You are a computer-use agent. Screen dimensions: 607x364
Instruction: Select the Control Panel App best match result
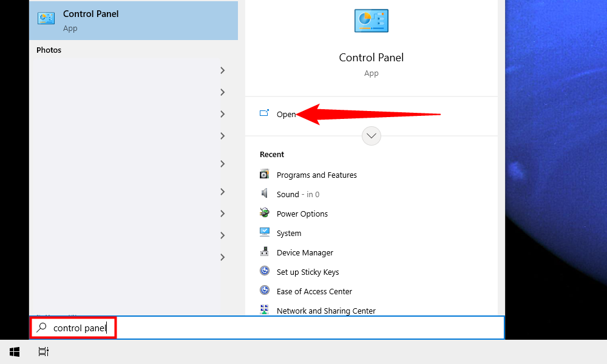click(x=134, y=21)
